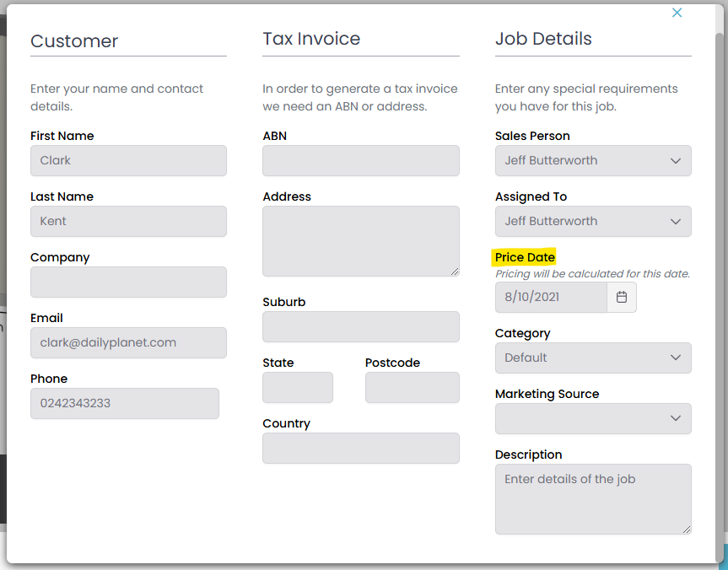Screen dimensions: 728x570
Task: Select the Last Name field
Action: pyautogui.click(x=128, y=221)
